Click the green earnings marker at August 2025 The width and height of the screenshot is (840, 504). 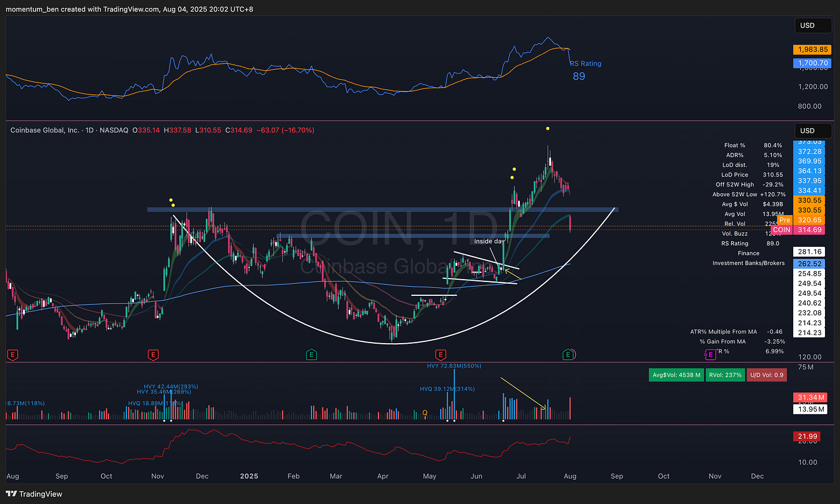pyautogui.click(x=568, y=355)
